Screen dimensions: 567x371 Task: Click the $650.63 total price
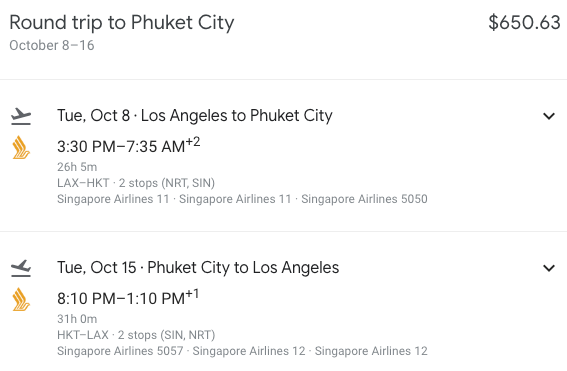click(x=524, y=22)
